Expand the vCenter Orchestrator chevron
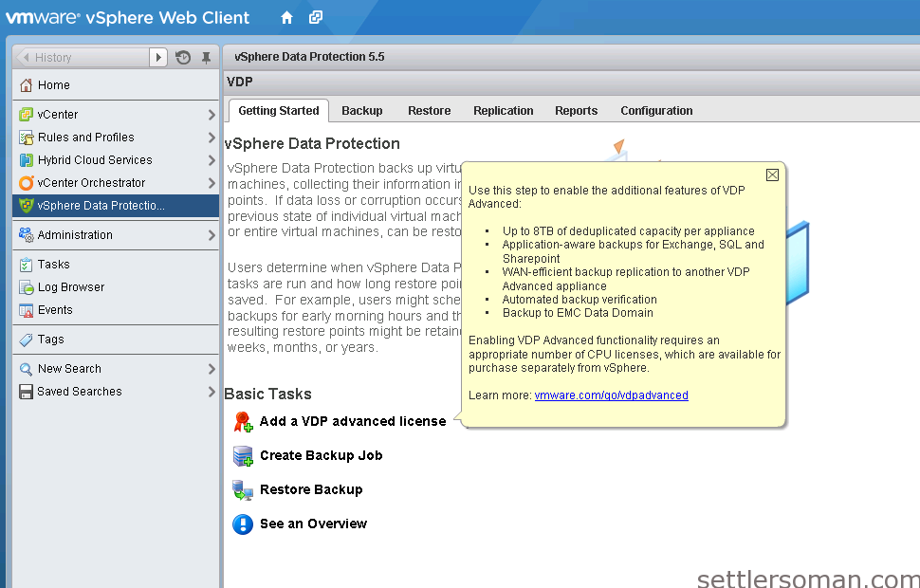The width and height of the screenshot is (920, 588). point(212,183)
